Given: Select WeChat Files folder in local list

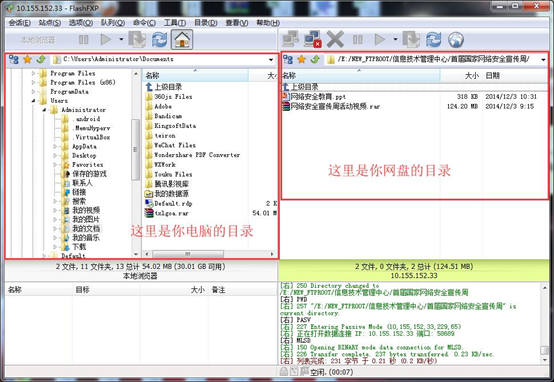Looking at the screenshot, I should (175, 145).
